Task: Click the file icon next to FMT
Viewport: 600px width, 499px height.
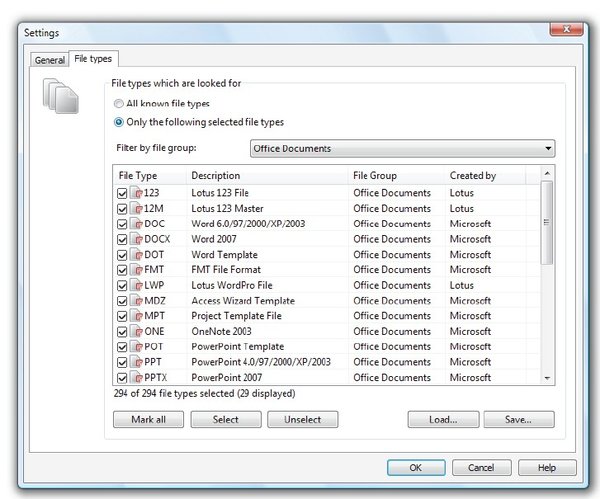Action: [x=136, y=270]
